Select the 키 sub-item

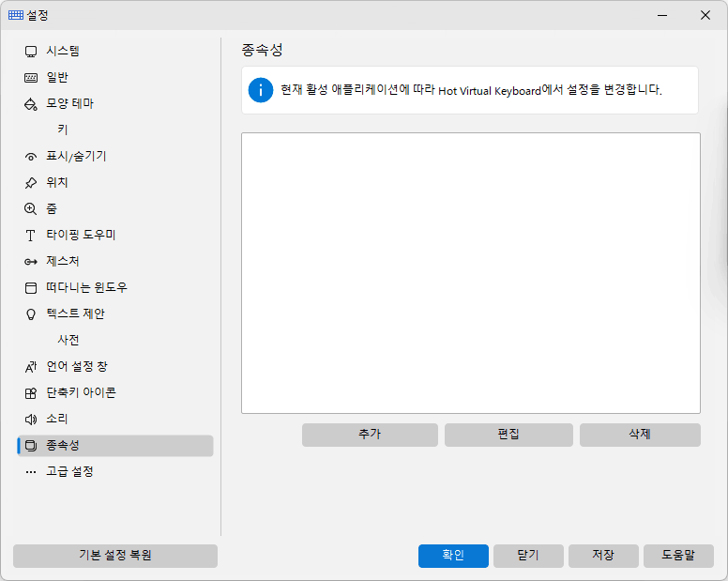(x=115, y=130)
